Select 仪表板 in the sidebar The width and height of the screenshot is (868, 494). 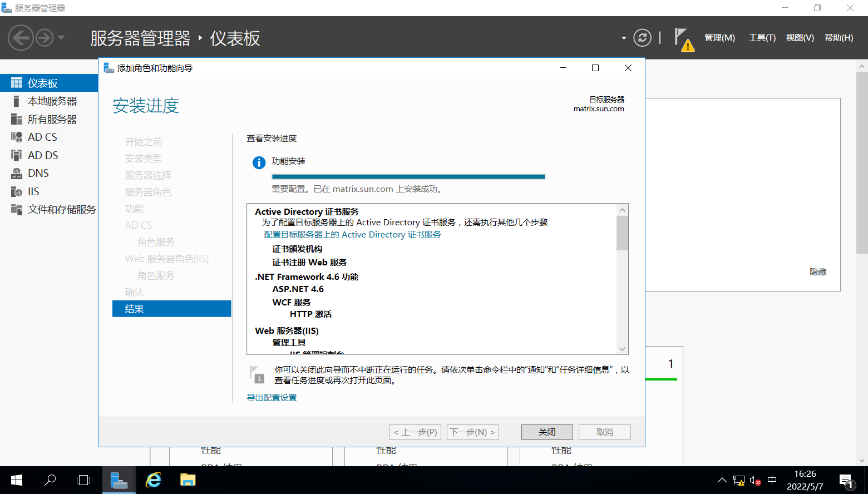click(49, 83)
